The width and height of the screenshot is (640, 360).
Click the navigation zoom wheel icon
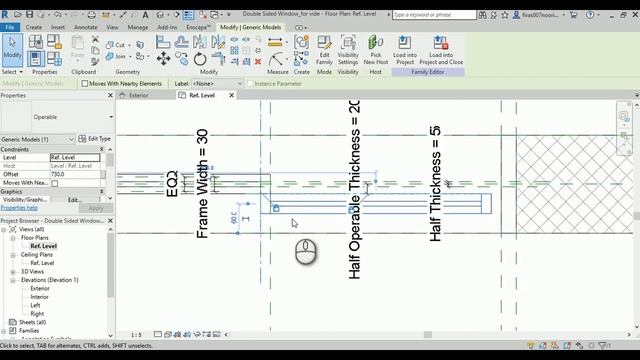624,116
